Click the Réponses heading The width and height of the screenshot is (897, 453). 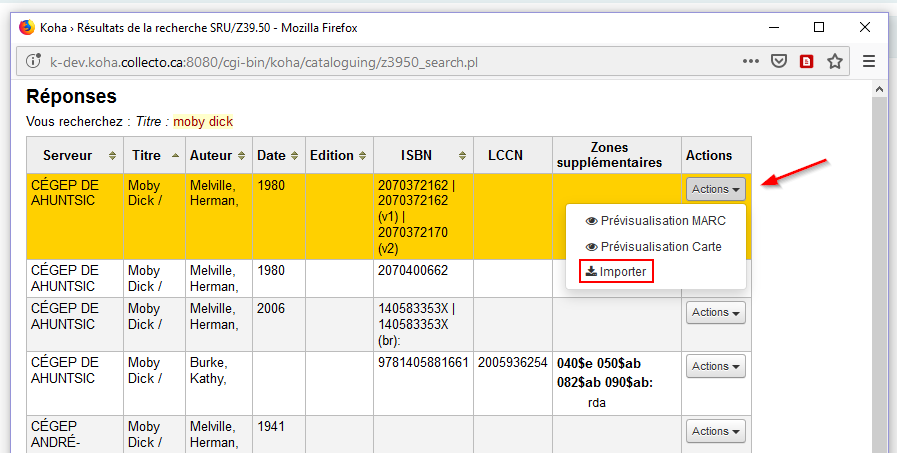point(72,96)
